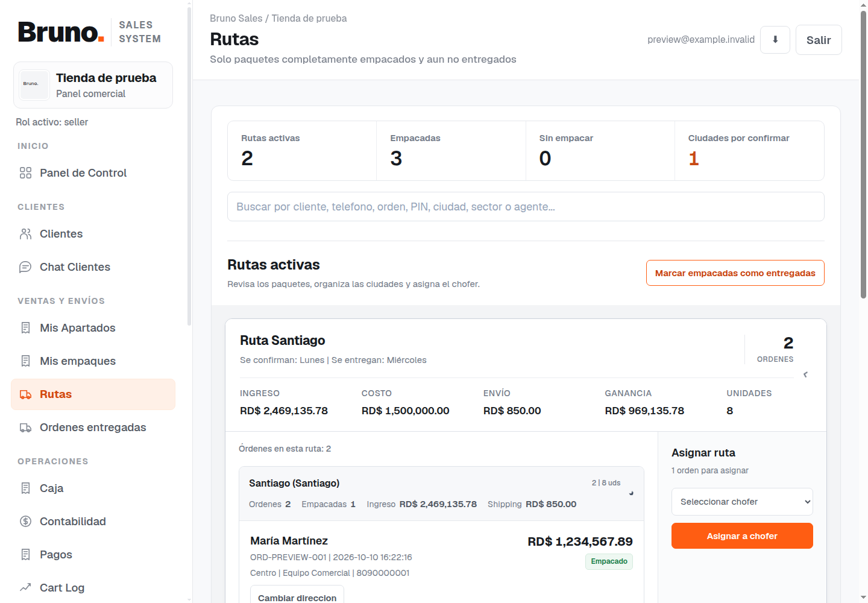Click the Empacado status badge
868x603 pixels.
coord(609,561)
